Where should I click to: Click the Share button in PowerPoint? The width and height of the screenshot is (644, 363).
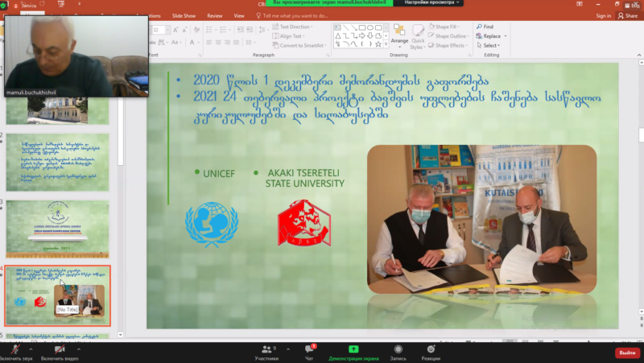tap(628, 15)
